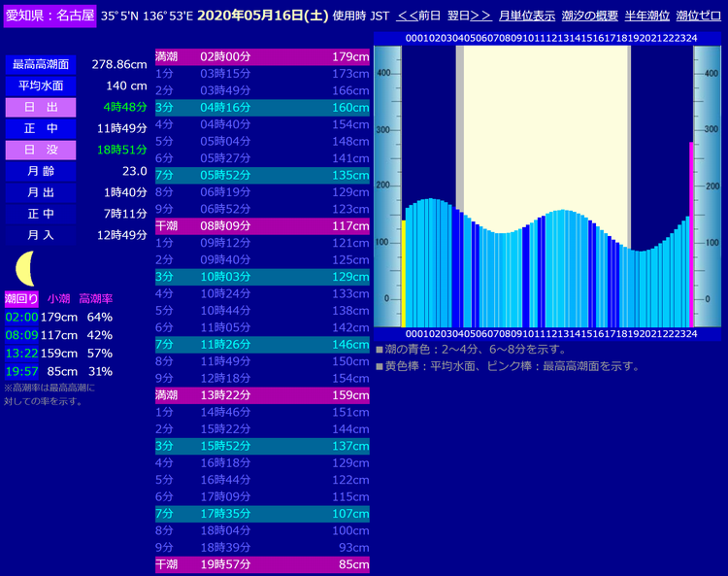The height and width of the screenshot is (576, 728).
Task: Click the 日出 sunrise label
Action: (40, 107)
